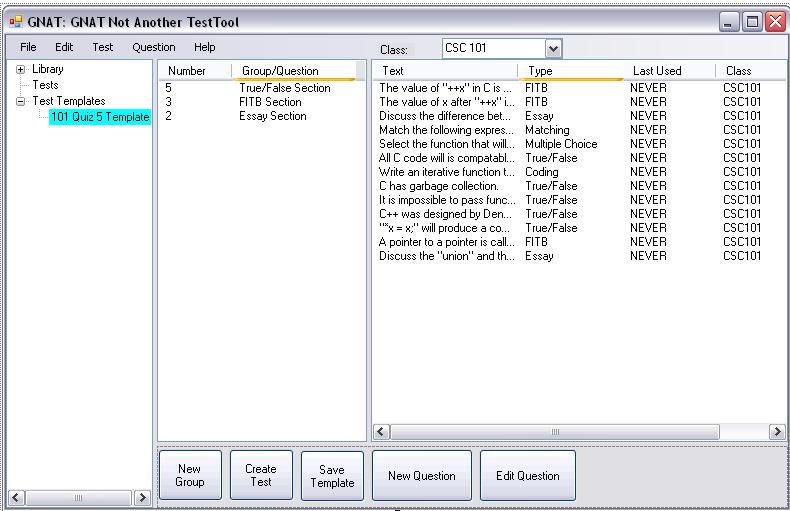This screenshot has width=790, height=511.
Task: Open the File menu
Action: (28, 47)
